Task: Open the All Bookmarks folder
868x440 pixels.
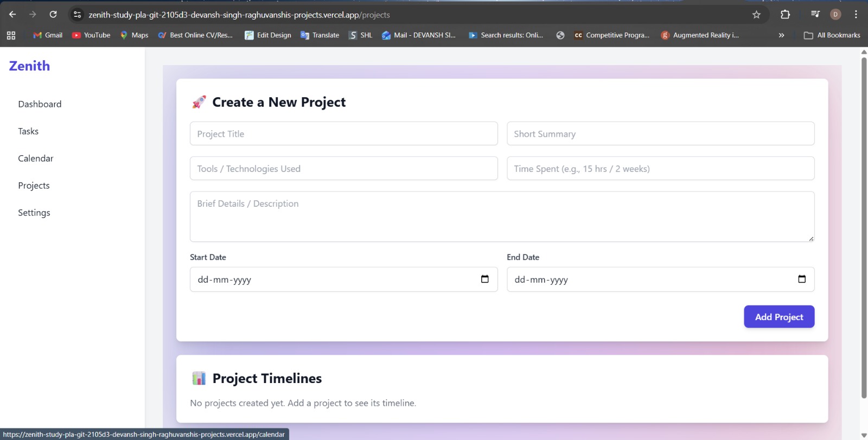Action: [x=832, y=35]
